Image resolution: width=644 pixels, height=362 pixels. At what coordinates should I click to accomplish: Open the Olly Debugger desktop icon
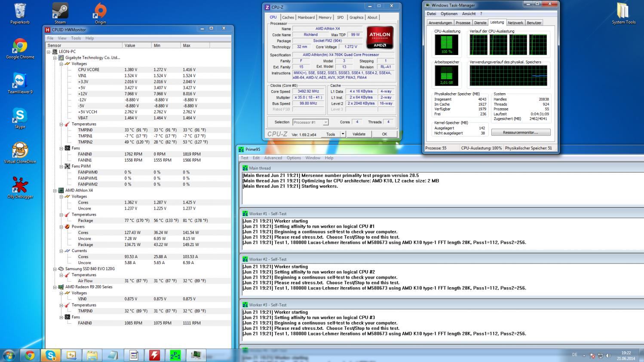[x=20, y=188]
